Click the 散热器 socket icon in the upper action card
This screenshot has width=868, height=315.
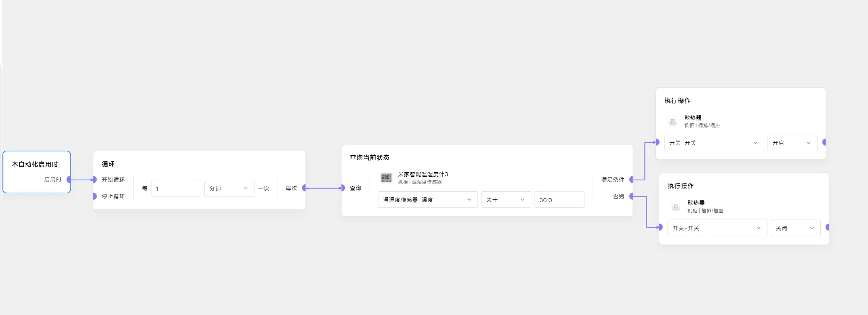pos(673,121)
